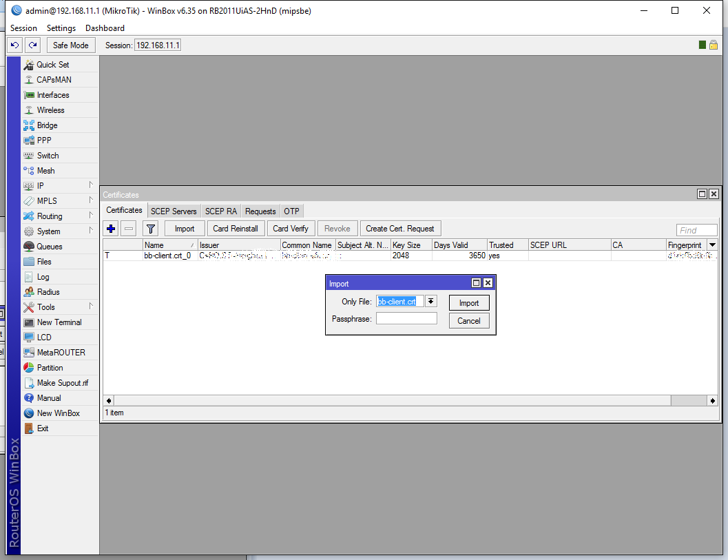Click the Card Verify button
This screenshot has width=728, height=560.
coord(291,229)
